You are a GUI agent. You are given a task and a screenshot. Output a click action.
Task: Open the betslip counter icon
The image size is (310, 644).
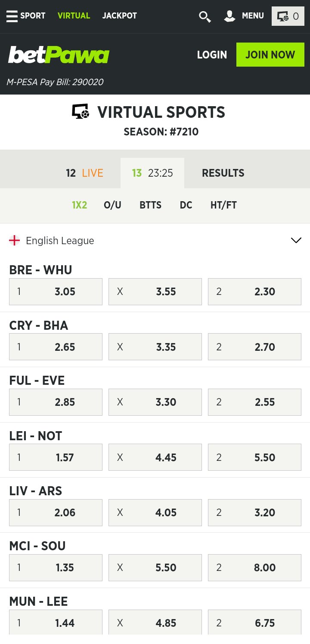(x=288, y=16)
